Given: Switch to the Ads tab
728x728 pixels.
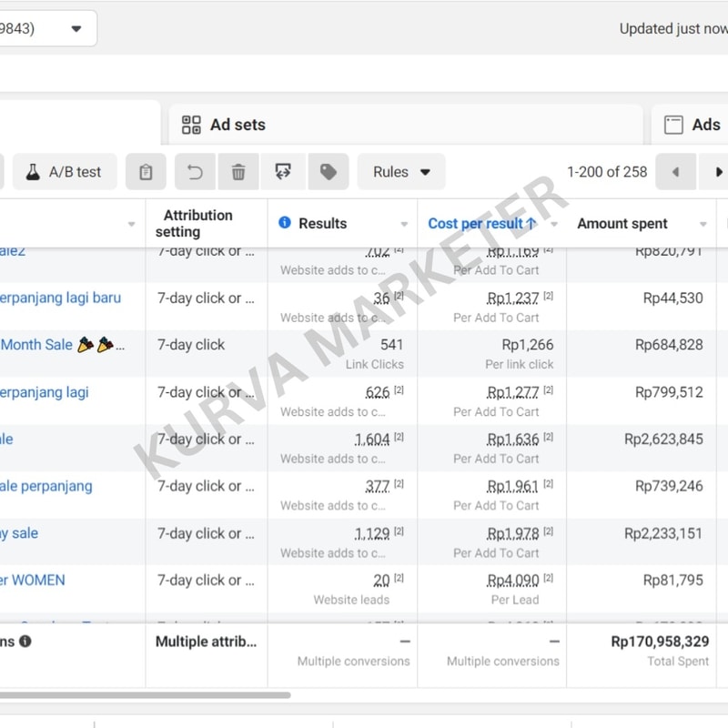Looking at the screenshot, I should coord(691,125).
